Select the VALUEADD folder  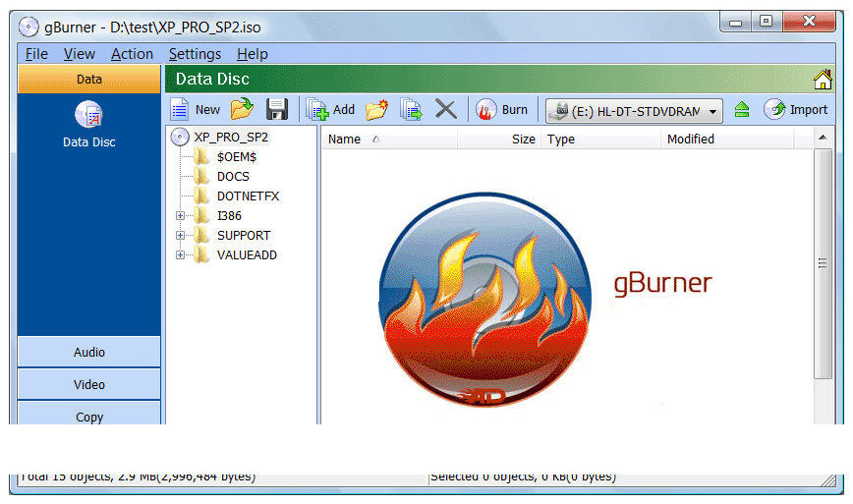(247, 254)
